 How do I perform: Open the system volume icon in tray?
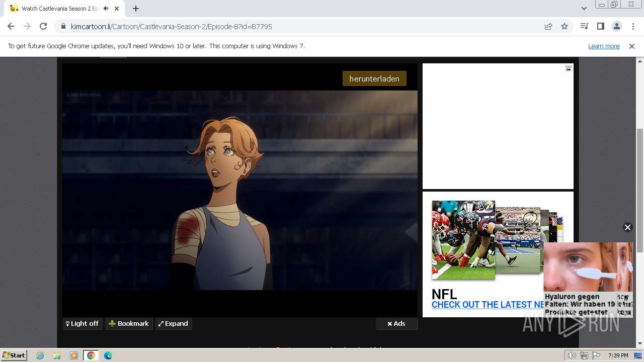[x=572, y=355]
